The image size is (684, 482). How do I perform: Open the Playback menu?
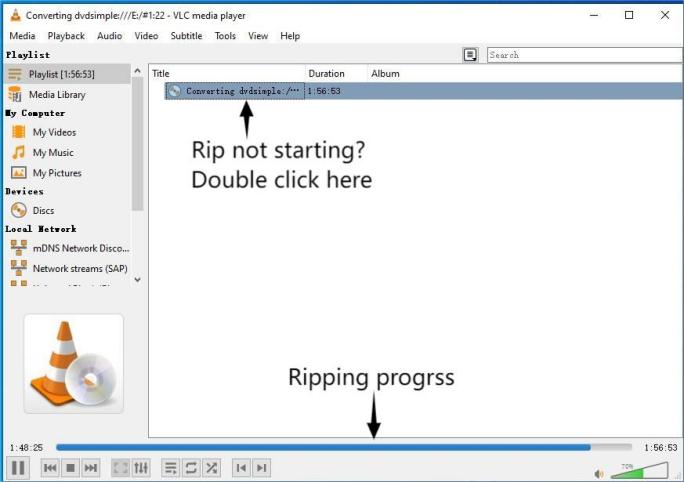tap(66, 36)
